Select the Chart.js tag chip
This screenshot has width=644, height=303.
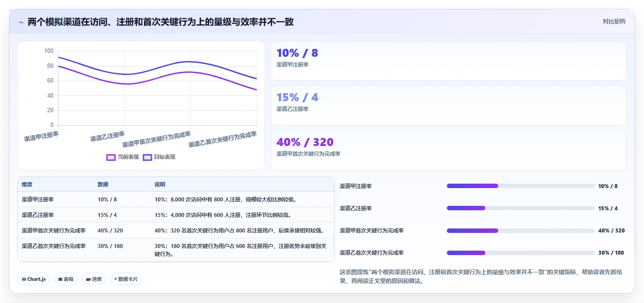(x=34, y=279)
